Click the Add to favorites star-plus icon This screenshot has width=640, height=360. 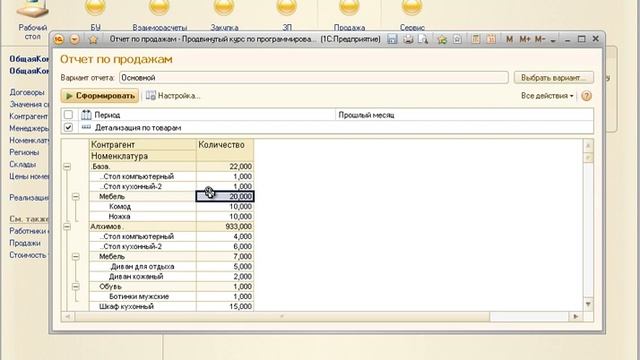[442, 39]
